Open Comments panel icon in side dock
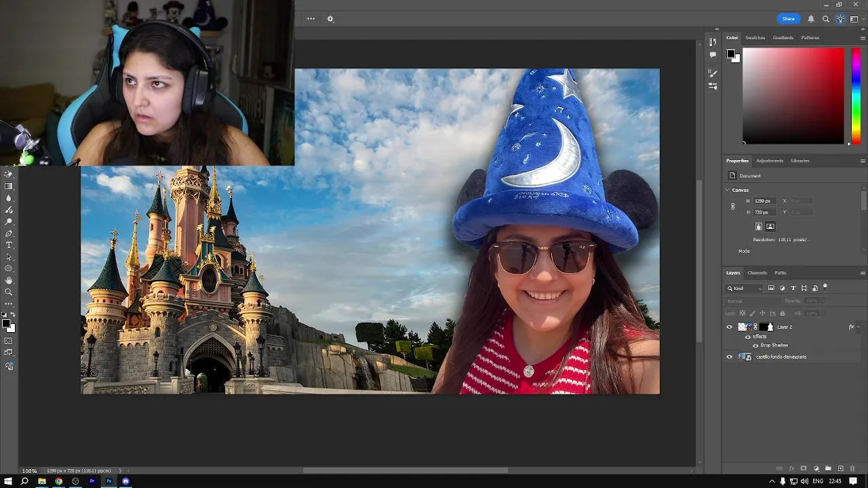 (x=713, y=54)
